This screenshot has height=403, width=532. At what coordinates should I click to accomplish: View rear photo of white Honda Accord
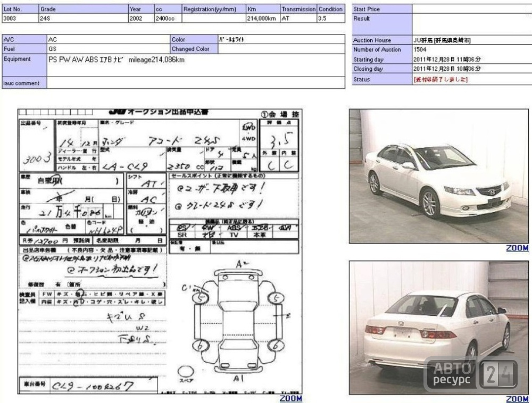(439, 327)
